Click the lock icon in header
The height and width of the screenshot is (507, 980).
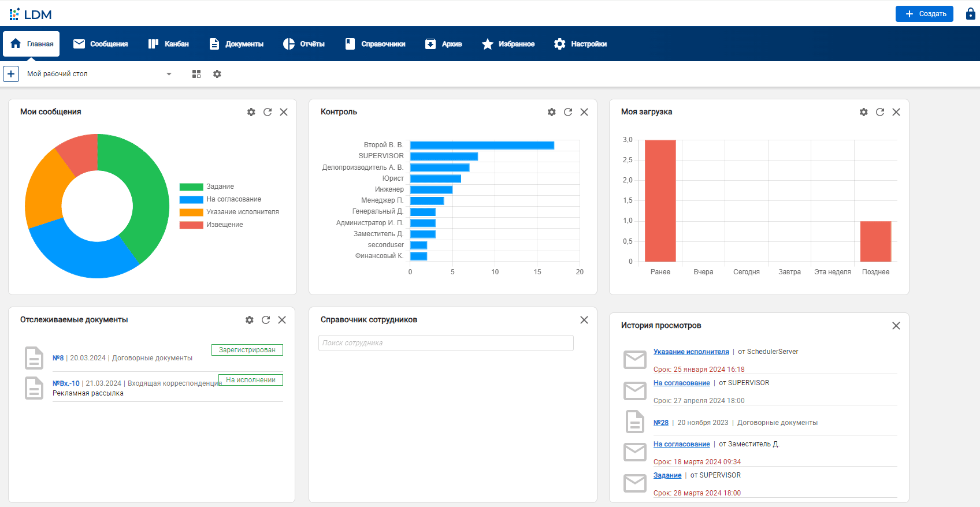point(971,14)
